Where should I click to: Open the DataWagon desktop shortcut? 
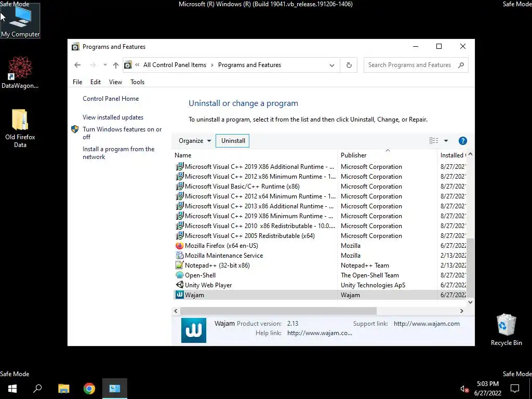pyautogui.click(x=20, y=72)
